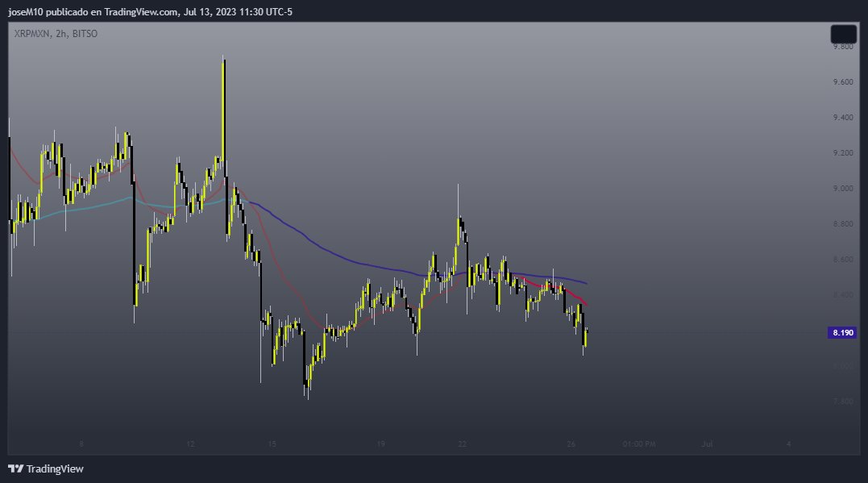Click the 15 date label on time axis
This screenshot has width=868, height=483.
tap(272, 444)
